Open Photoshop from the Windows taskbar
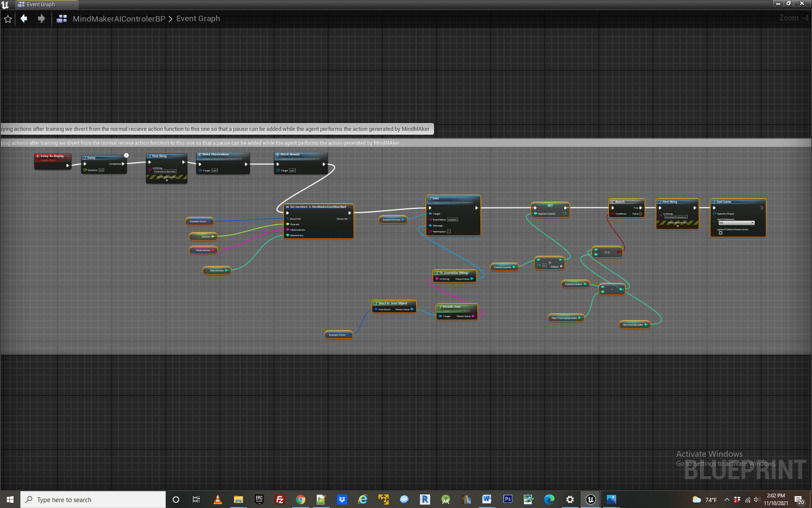Screen dimensions: 812x508 coord(507,500)
